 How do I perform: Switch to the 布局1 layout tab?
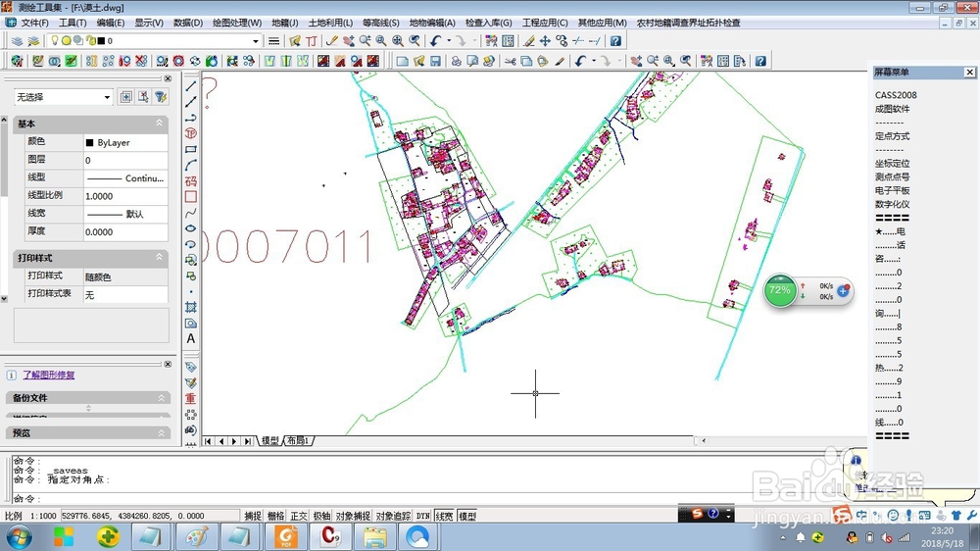point(299,441)
